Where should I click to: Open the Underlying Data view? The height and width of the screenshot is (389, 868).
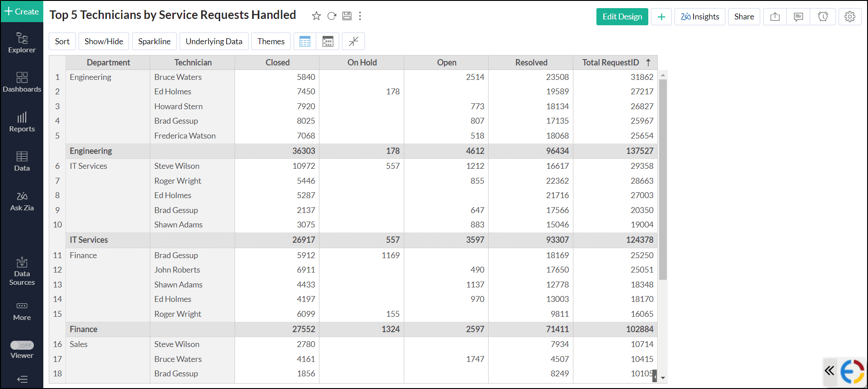point(214,42)
